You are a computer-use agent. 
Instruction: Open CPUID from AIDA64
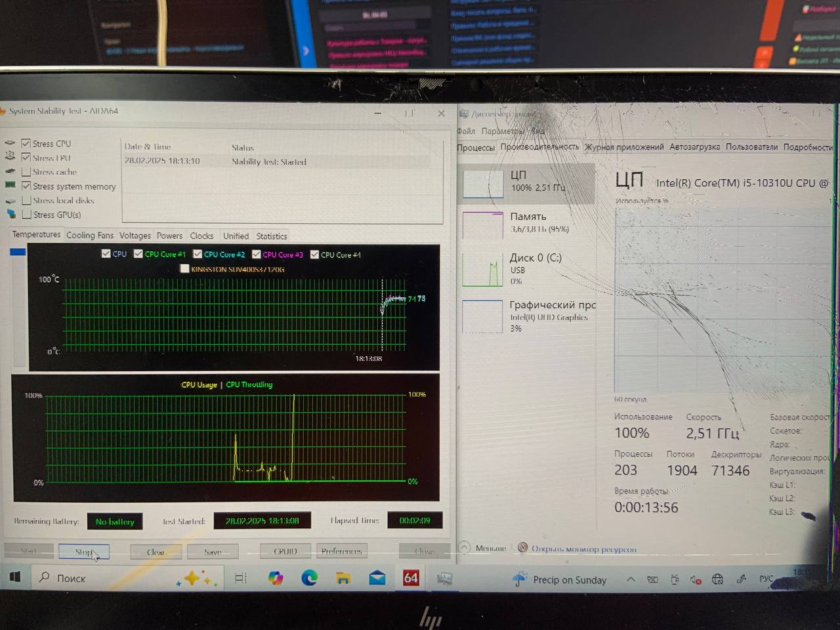pos(285,551)
